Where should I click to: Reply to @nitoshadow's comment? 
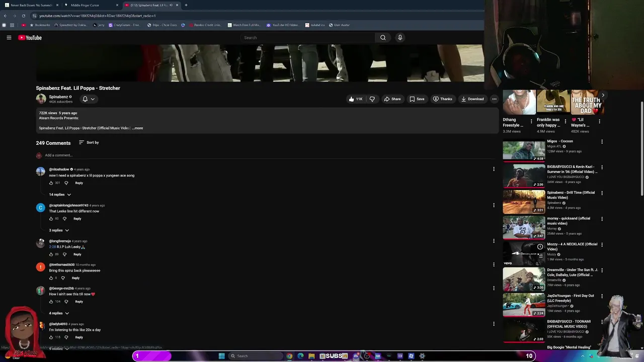pos(79,183)
